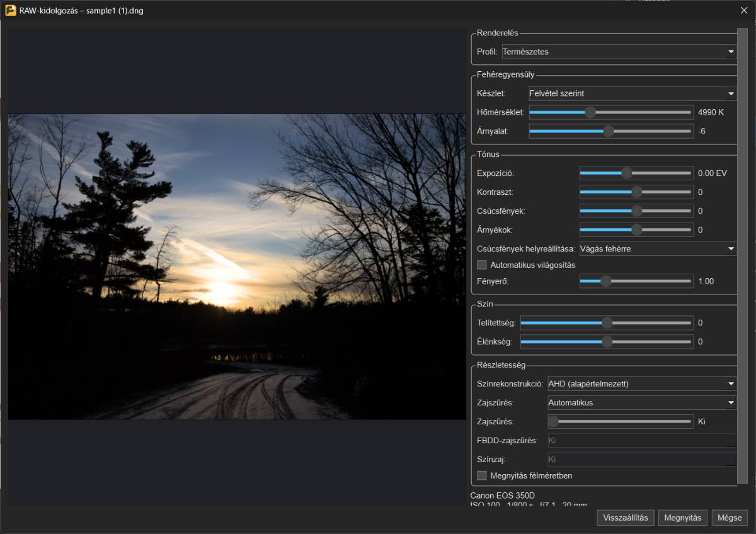The height and width of the screenshot is (534, 756).
Task: Cancel with the Mégse button
Action: [730, 518]
